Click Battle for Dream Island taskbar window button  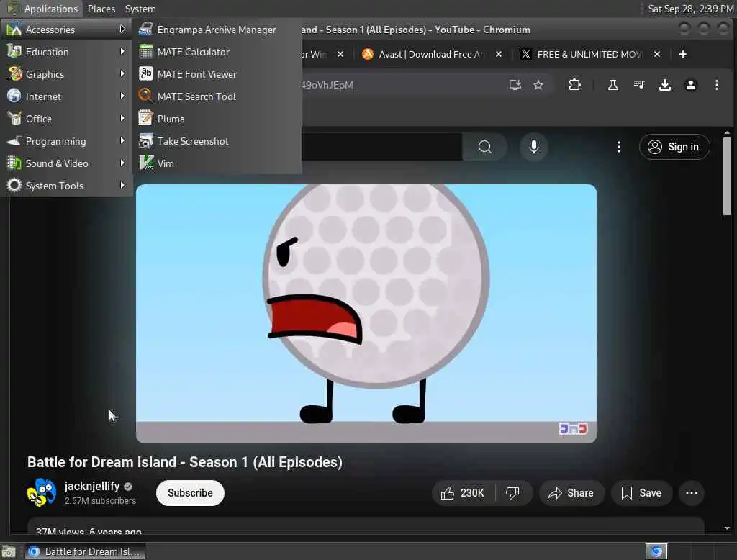pos(86,551)
